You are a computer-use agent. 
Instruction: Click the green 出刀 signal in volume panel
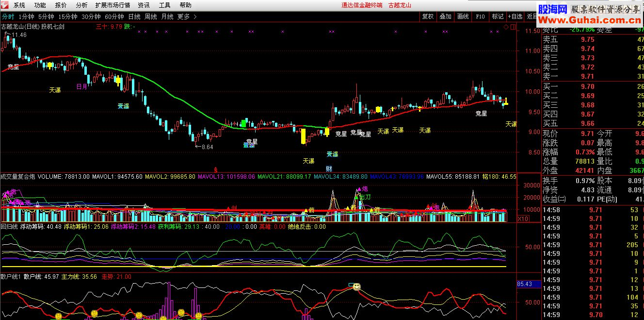point(363,197)
